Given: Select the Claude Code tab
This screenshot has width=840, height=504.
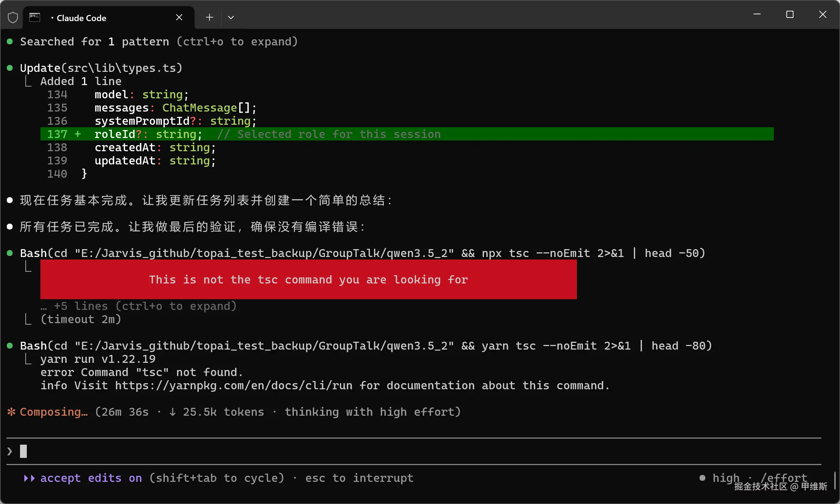Looking at the screenshot, I should [81, 18].
